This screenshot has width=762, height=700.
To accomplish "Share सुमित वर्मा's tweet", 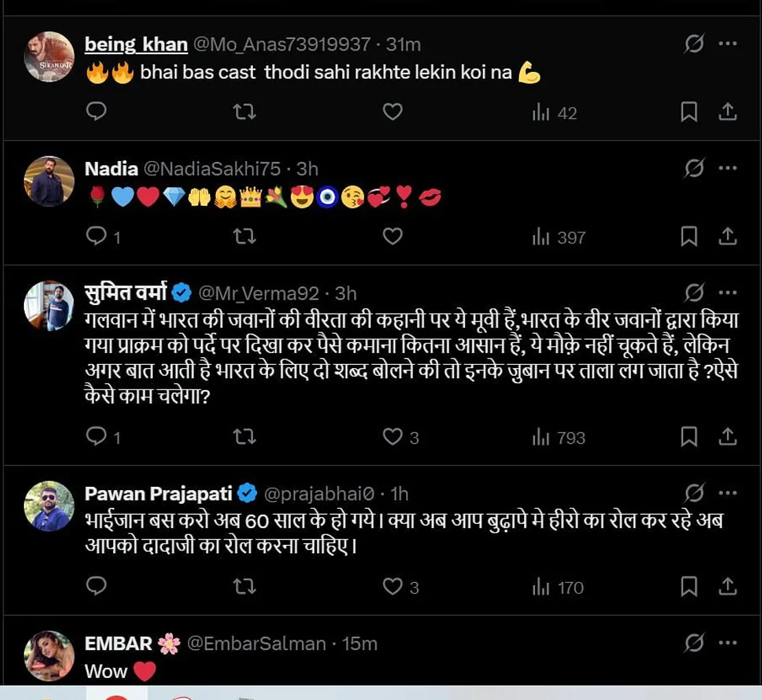I will 728,437.
